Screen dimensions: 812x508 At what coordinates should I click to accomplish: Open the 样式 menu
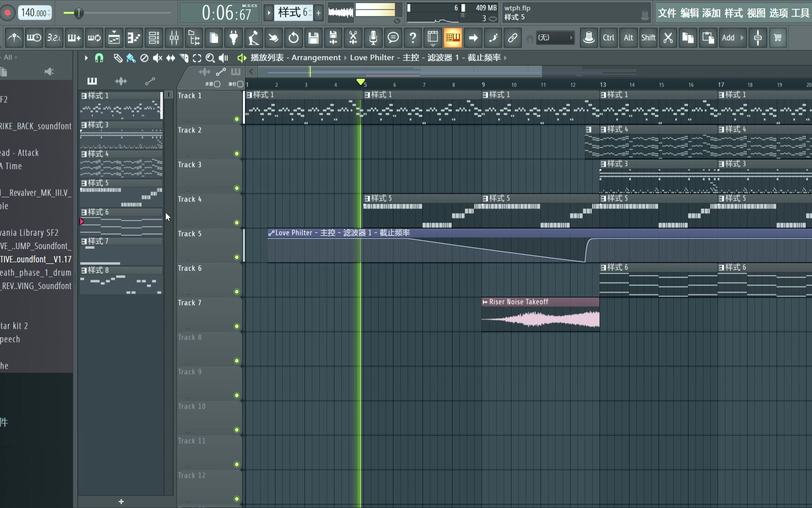tap(733, 13)
